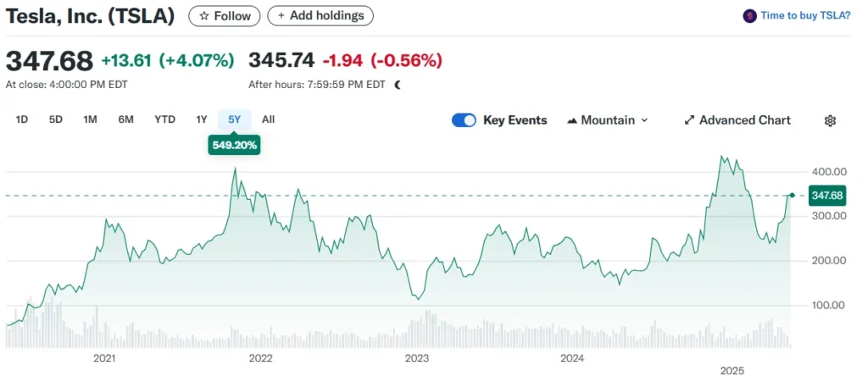The image size is (868, 382).
Task: Click the Tesla, Inc. (TSLA) title
Action: (x=90, y=17)
